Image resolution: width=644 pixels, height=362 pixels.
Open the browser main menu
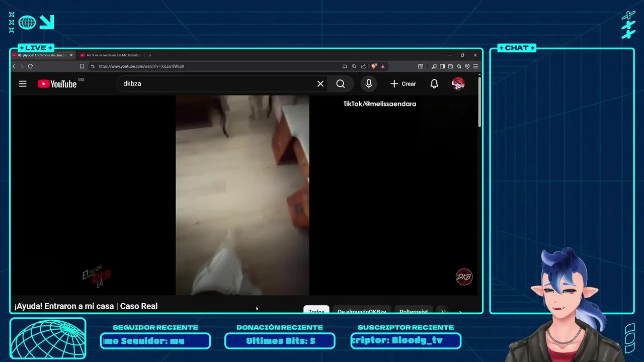pos(475,66)
